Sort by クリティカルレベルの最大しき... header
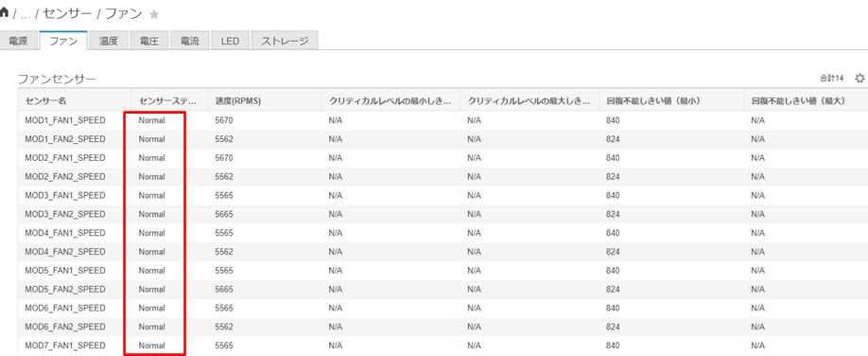 click(x=529, y=101)
